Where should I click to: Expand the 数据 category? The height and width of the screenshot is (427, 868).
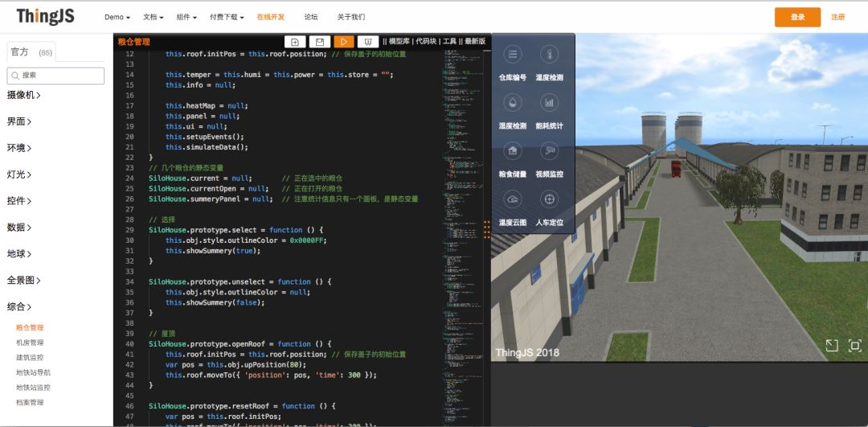pos(19,227)
